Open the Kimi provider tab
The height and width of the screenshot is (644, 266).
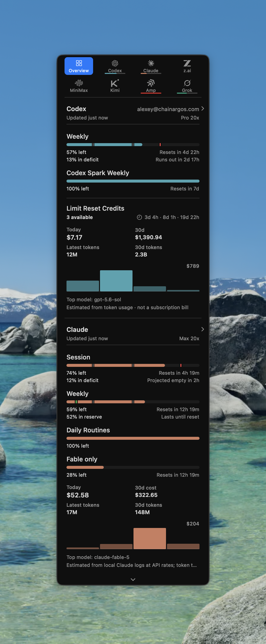(115, 86)
